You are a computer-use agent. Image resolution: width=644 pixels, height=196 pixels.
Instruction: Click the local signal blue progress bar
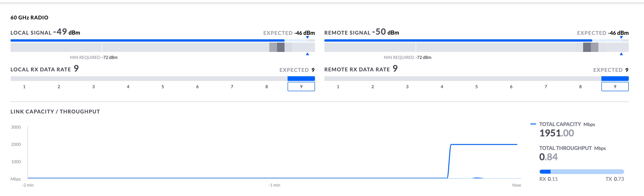(x=148, y=40)
